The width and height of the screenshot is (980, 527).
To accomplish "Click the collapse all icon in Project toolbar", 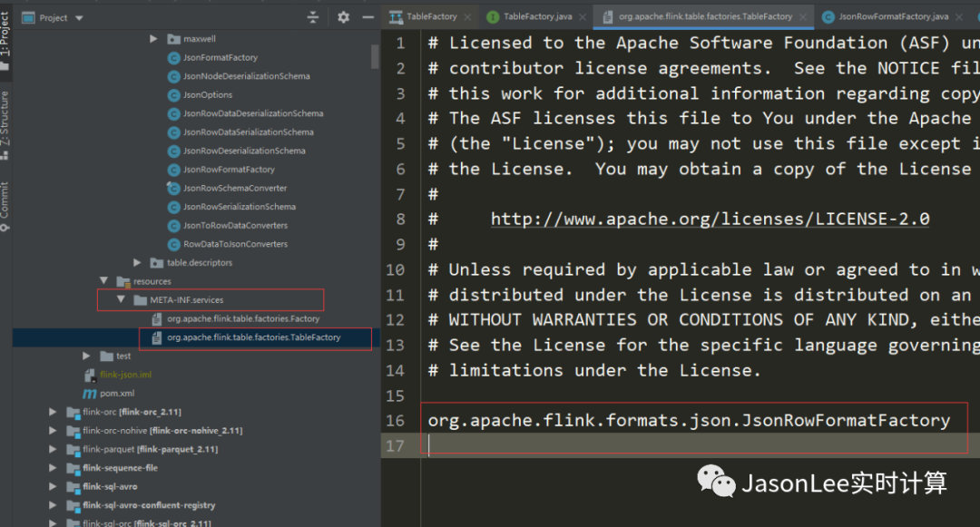I will tap(313, 17).
